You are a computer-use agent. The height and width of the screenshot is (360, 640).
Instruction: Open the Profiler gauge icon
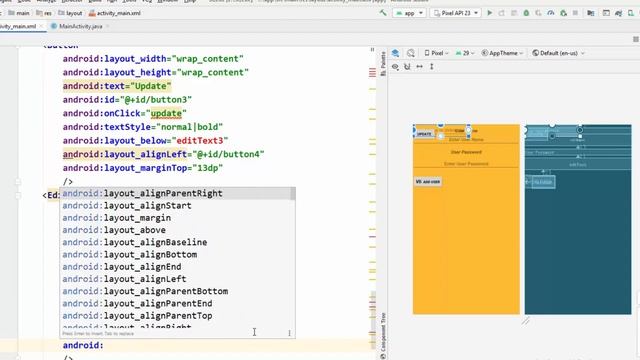pyautogui.click(x=551, y=13)
